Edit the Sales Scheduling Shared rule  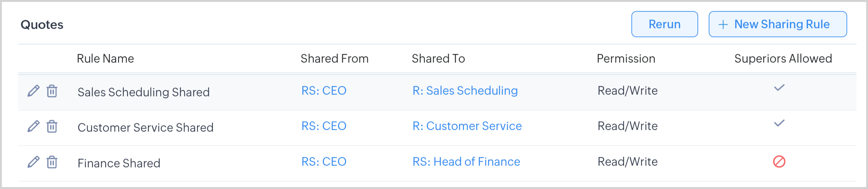[x=33, y=91]
